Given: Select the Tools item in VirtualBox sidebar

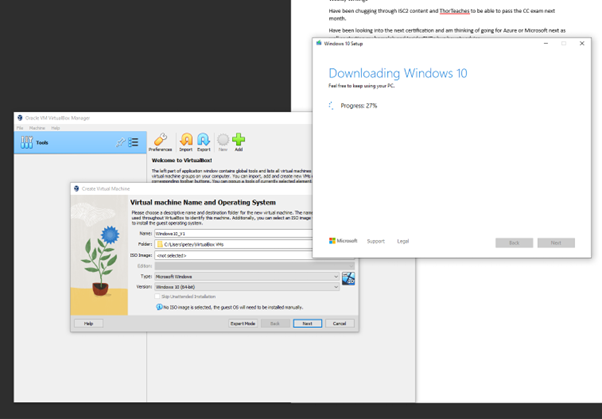Looking at the screenshot, I should (80, 142).
